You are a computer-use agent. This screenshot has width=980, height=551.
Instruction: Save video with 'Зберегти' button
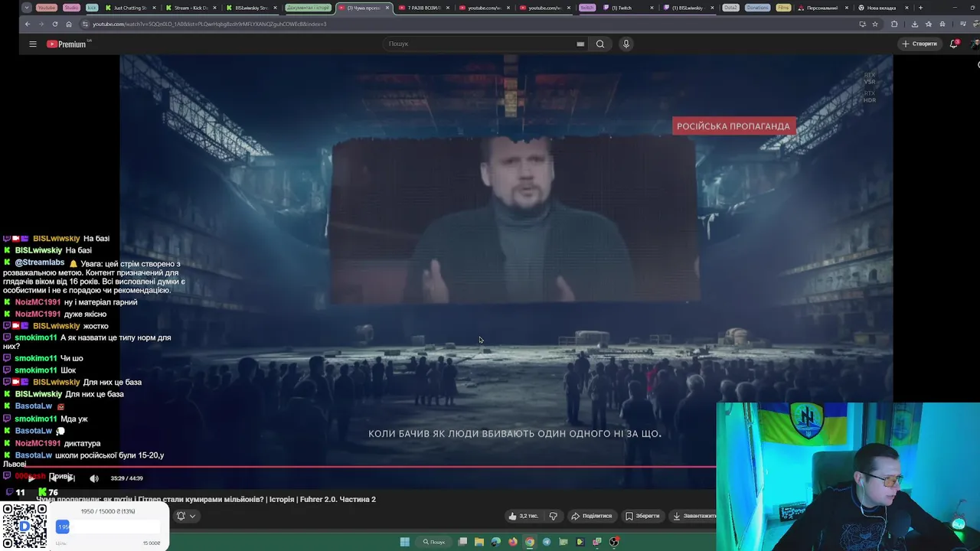tap(642, 516)
